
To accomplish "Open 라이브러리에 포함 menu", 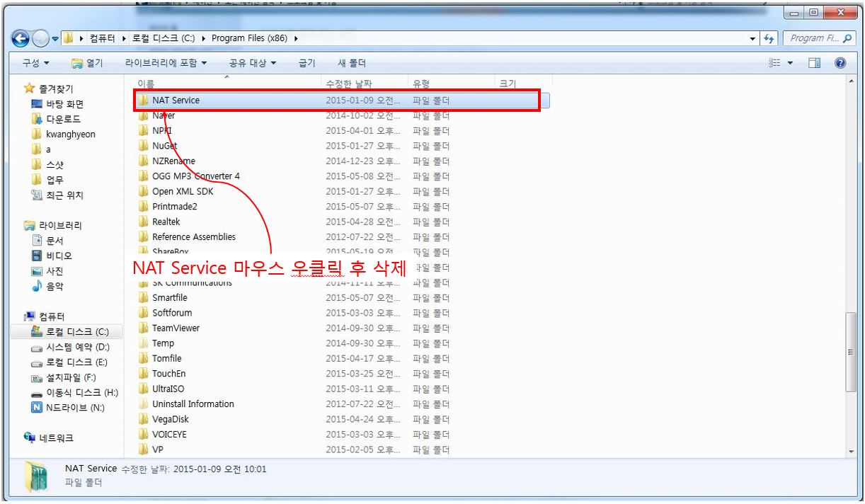I will click(166, 64).
